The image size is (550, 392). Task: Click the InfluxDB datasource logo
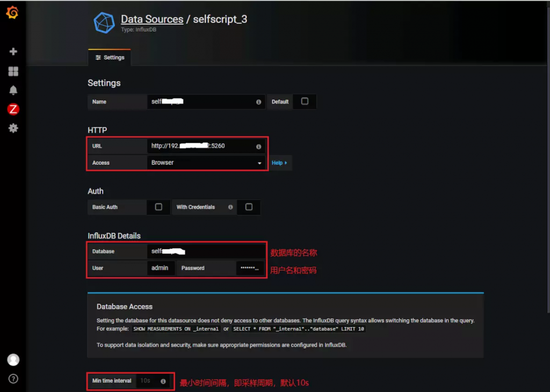pyautogui.click(x=104, y=23)
